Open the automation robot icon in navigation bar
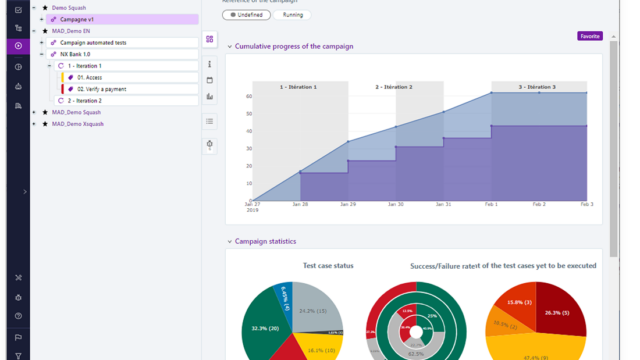Image resolution: width=640 pixels, height=360 pixels. click(x=18, y=86)
